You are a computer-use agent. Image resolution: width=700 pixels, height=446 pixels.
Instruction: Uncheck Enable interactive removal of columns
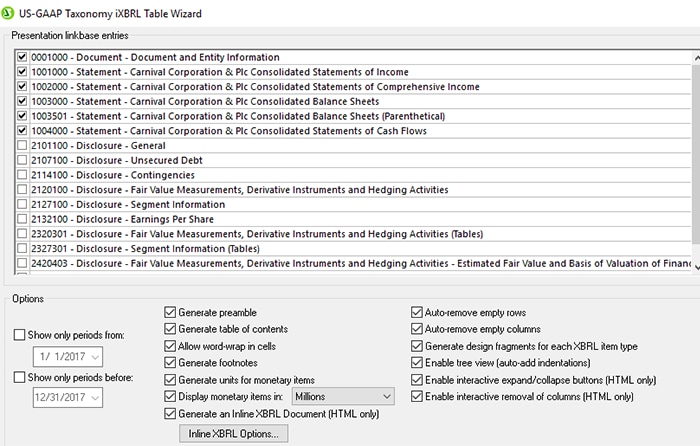click(418, 397)
